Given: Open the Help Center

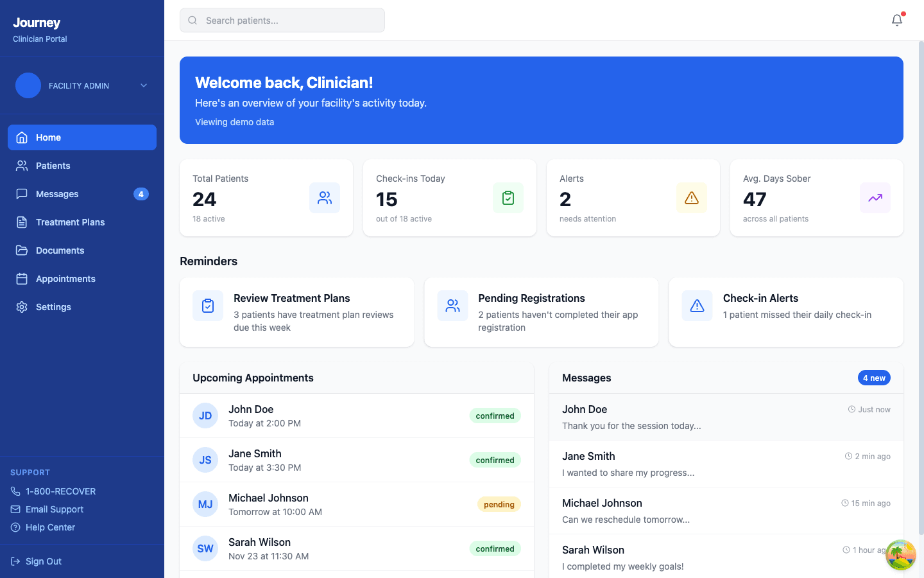Looking at the screenshot, I should (x=49, y=527).
